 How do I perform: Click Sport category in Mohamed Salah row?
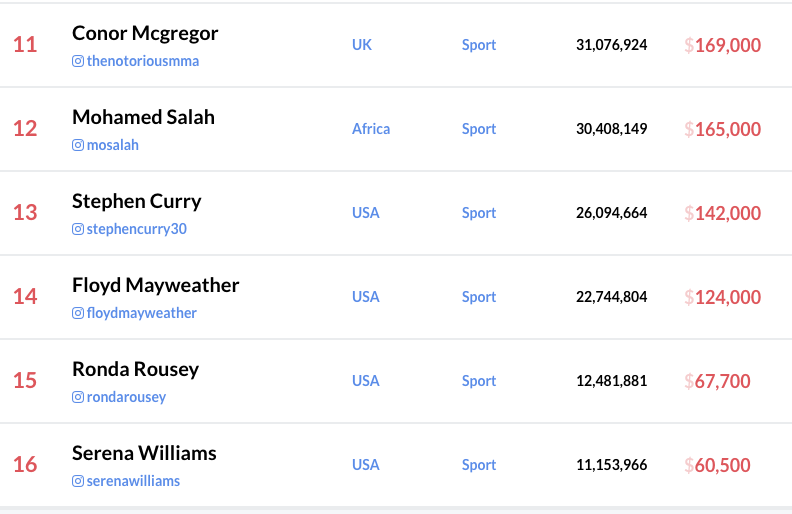click(x=479, y=129)
